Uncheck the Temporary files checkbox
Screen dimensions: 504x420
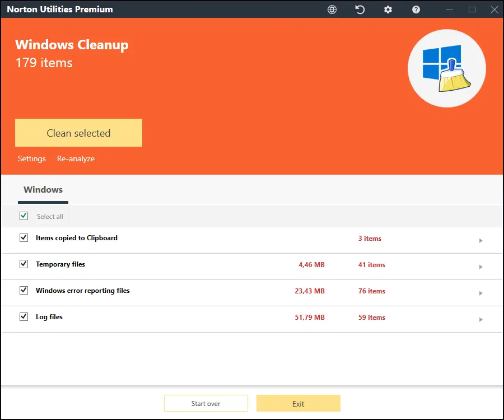tap(24, 264)
